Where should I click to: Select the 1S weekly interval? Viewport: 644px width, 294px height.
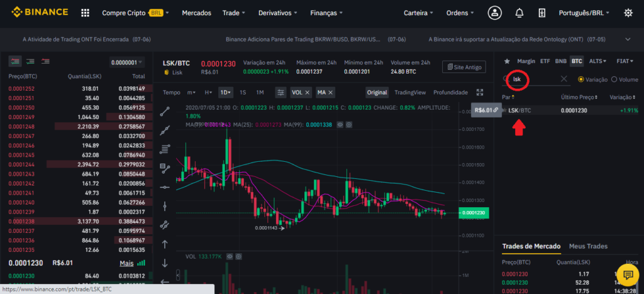[243, 92]
